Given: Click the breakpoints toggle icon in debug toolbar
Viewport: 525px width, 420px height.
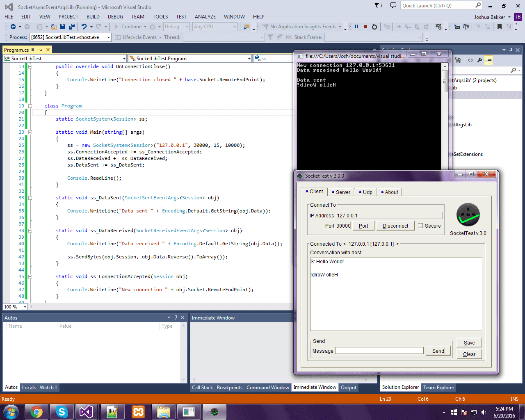Looking at the screenshot, I should pyautogui.click(x=438, y=27).
